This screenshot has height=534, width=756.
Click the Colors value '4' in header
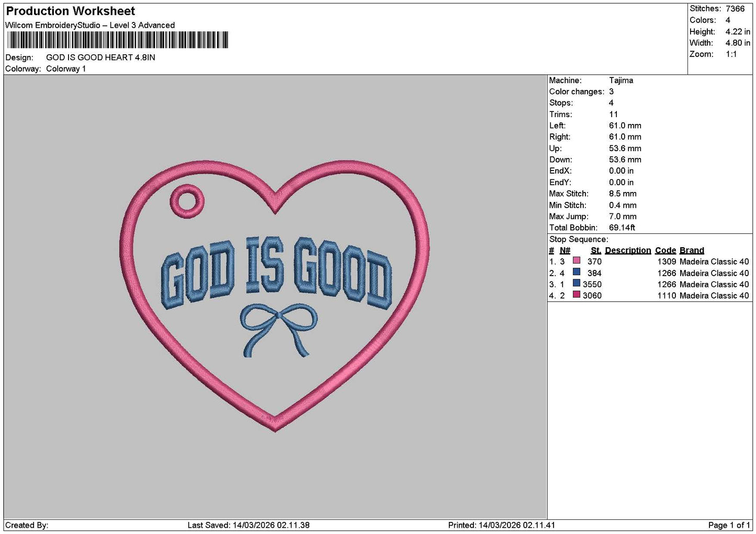point(728,20)
